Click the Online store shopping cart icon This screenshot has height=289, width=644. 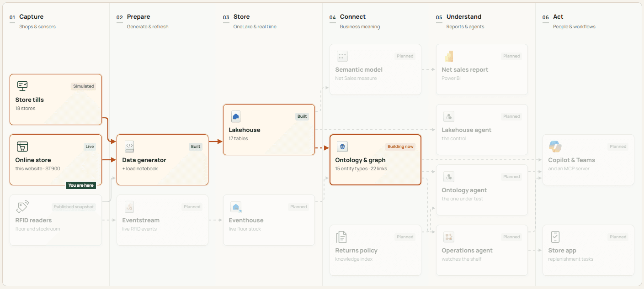[x=22, y=147]
